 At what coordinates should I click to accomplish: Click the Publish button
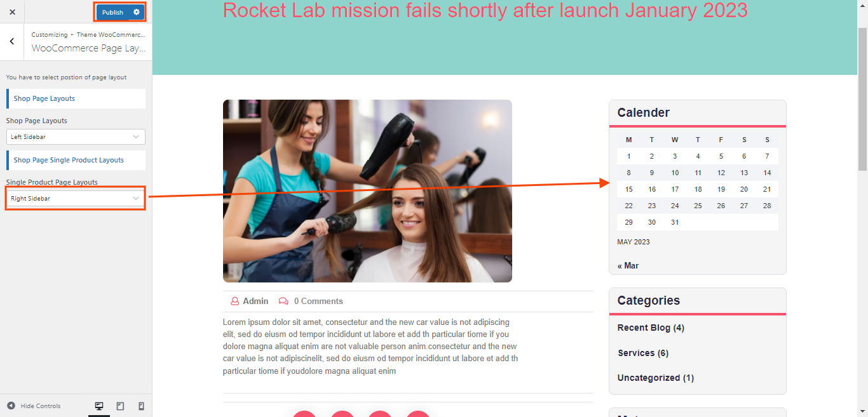(x=113, y=12)
